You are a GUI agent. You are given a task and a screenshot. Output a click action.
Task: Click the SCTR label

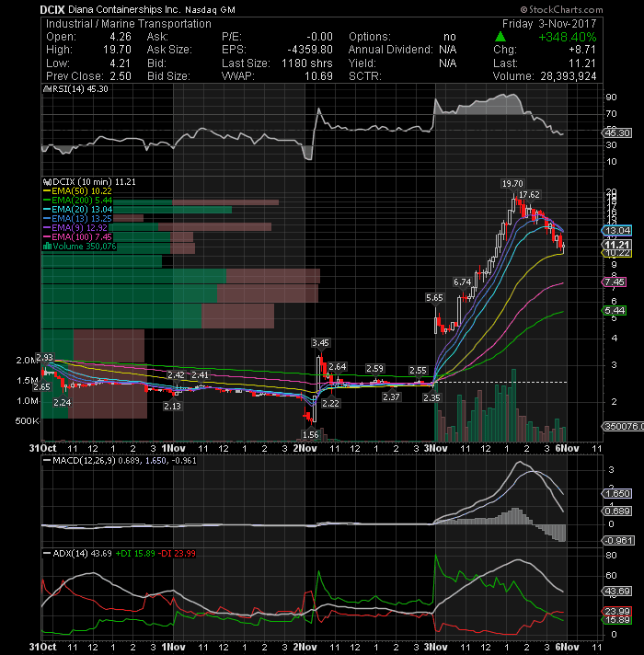365,76
